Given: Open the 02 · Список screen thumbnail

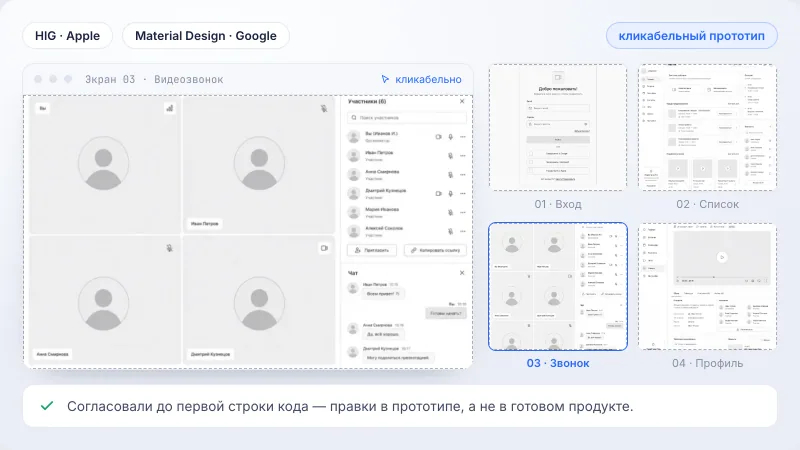Looking at the screenshot, I should click(x=707, y=127).
